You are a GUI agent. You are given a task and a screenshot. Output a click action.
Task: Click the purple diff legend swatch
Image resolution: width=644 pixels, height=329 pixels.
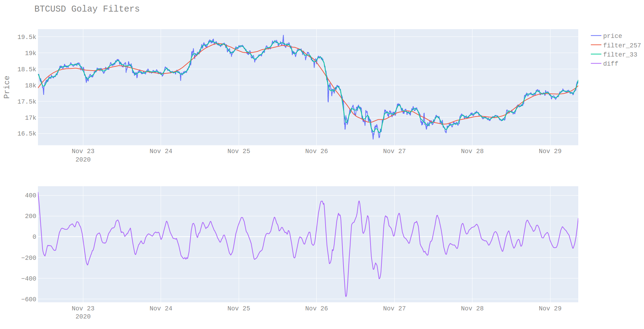[x=596, y=63]
